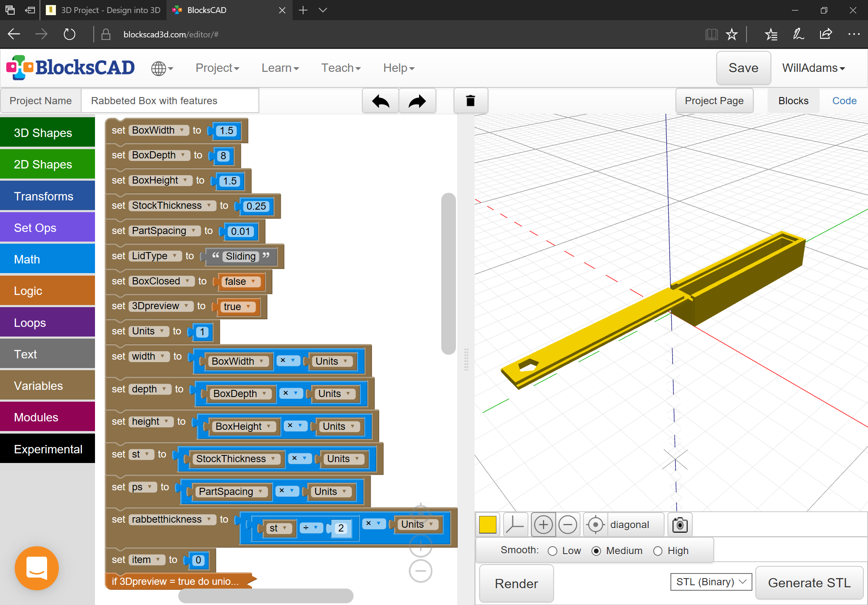The height and width of the screenshot is (605, 868).
Task: Switch to 3D Project browser tab
Action: coord(104,10)
